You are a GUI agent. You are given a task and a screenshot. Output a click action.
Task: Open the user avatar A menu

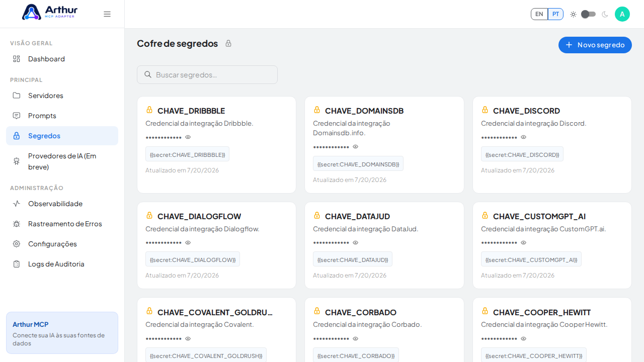tap(622, 14)
